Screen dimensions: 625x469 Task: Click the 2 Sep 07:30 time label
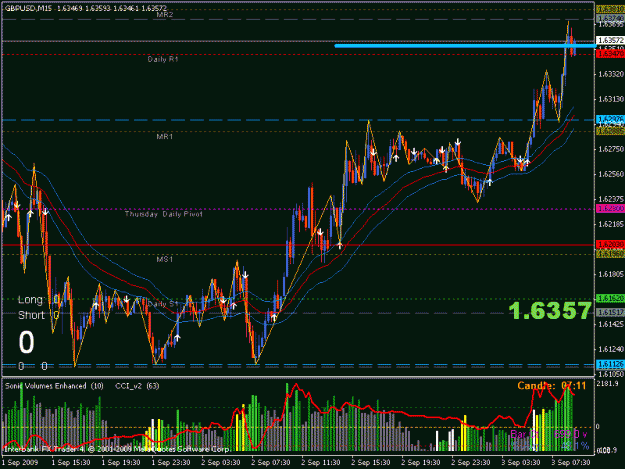coord(271,463)
